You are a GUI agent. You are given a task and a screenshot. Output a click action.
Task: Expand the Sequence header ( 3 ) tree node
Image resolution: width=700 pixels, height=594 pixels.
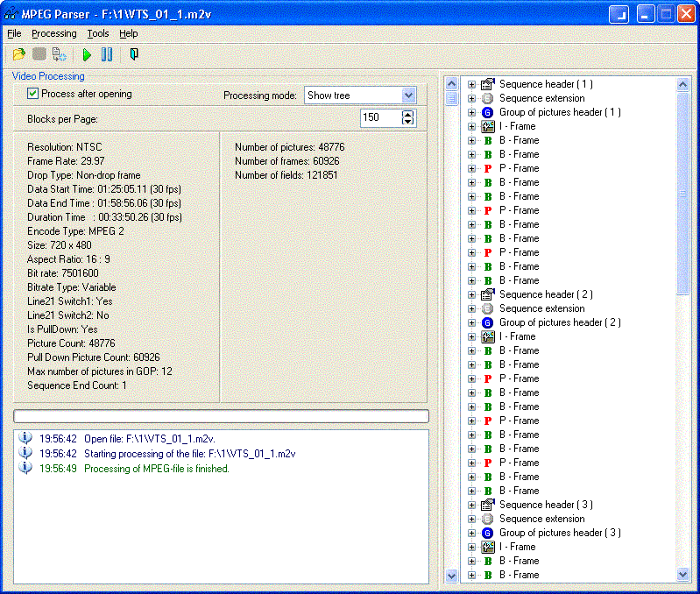click(x=471, y=505)
